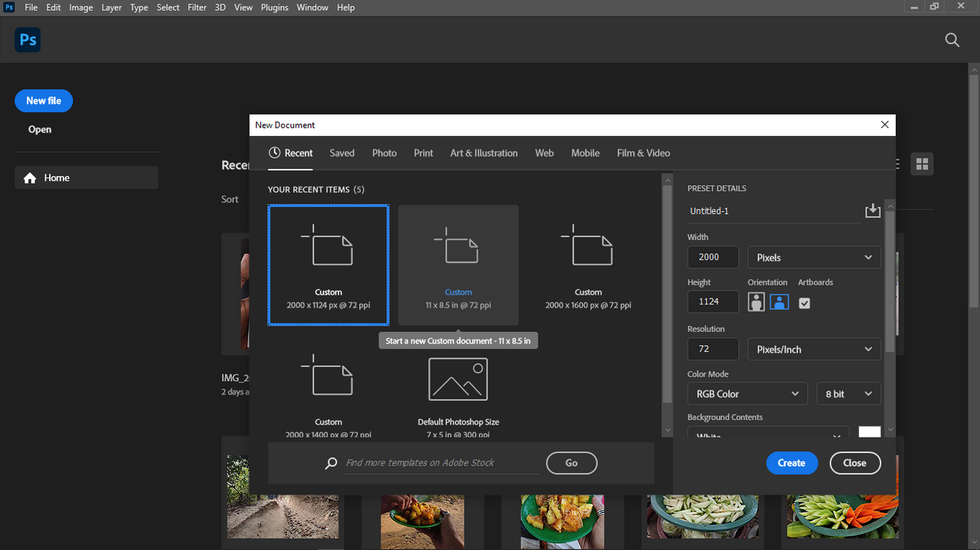Switch to the Film & Video tab
Screen dimensions: 980x550
click(x=643, y=153)
